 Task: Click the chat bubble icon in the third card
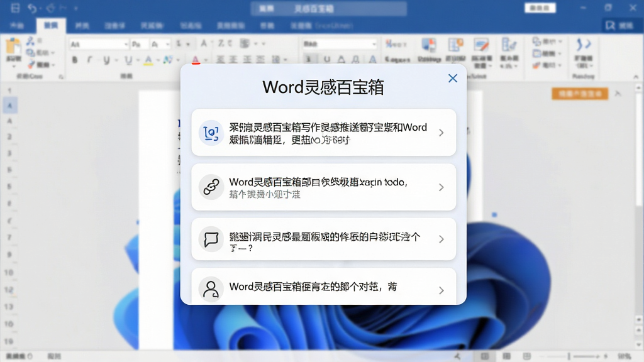pyautogui.click(x=211, y=239)
